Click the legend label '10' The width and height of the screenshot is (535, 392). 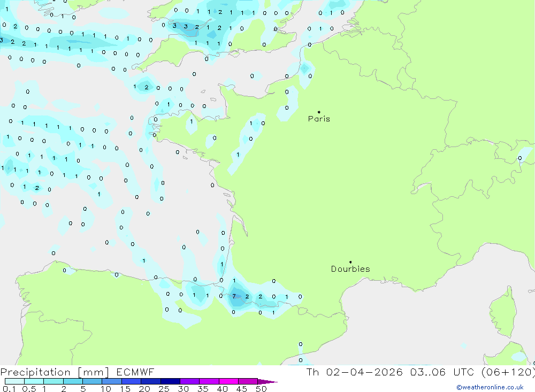(106, 389)
